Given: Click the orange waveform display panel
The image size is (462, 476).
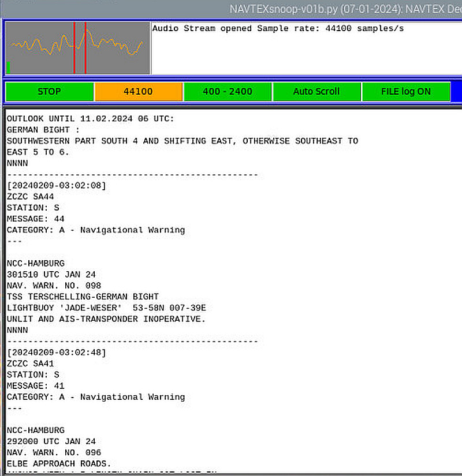Looking at the screenshot, I should (x=78, y=48).
